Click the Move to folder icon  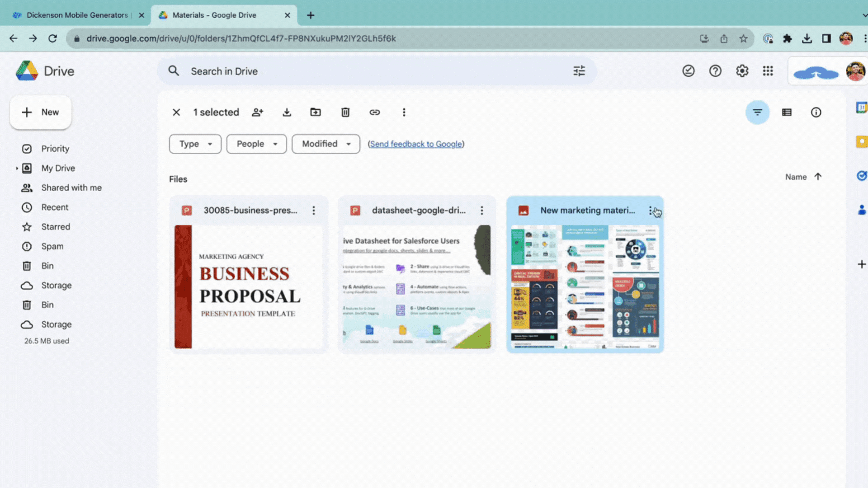point(316,112)
